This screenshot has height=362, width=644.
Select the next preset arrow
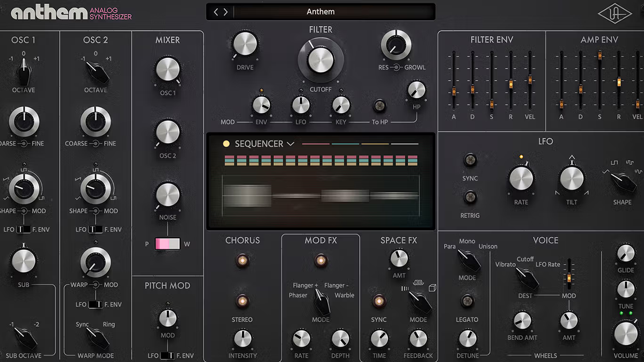pos(225,12)
